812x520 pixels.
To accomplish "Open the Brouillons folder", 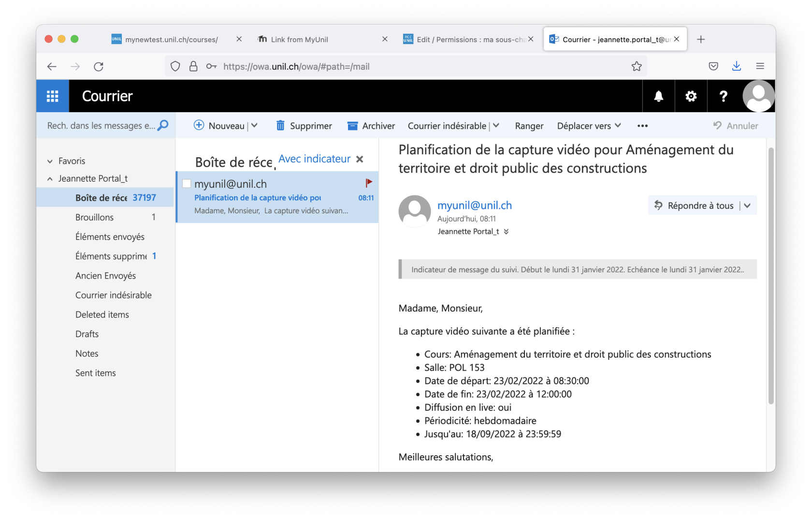I will (x=95, y=217).
